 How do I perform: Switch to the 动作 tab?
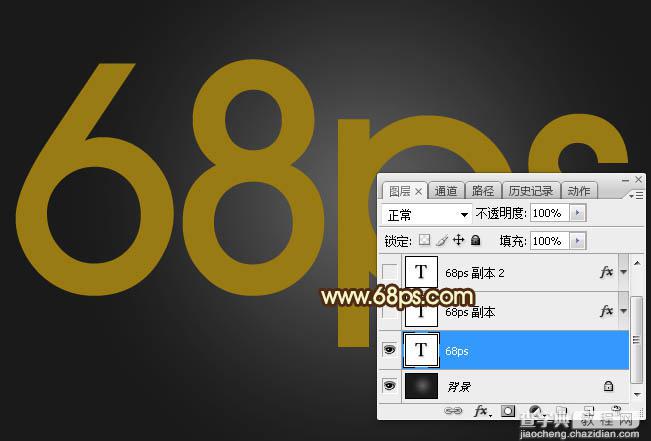(579, 191)
